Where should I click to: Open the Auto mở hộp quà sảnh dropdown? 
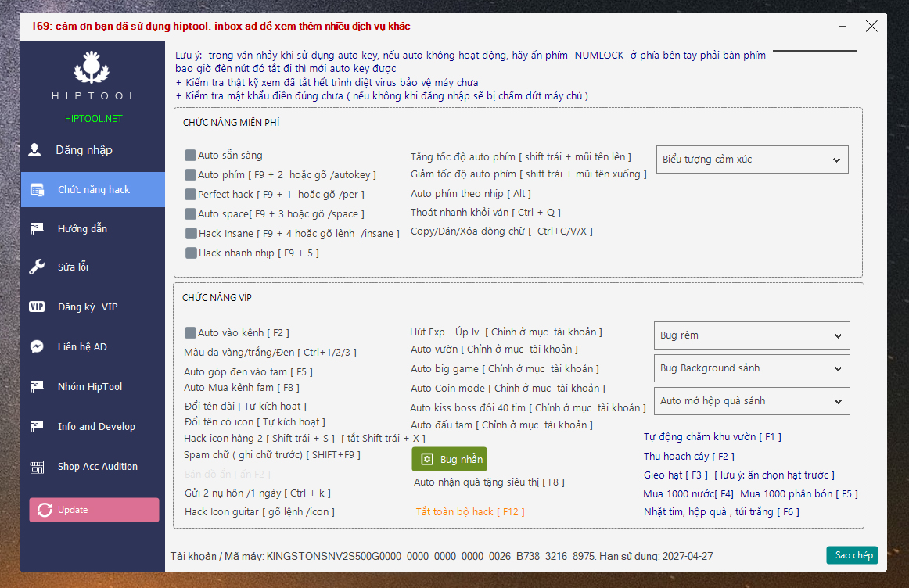(x=751, y=401)
